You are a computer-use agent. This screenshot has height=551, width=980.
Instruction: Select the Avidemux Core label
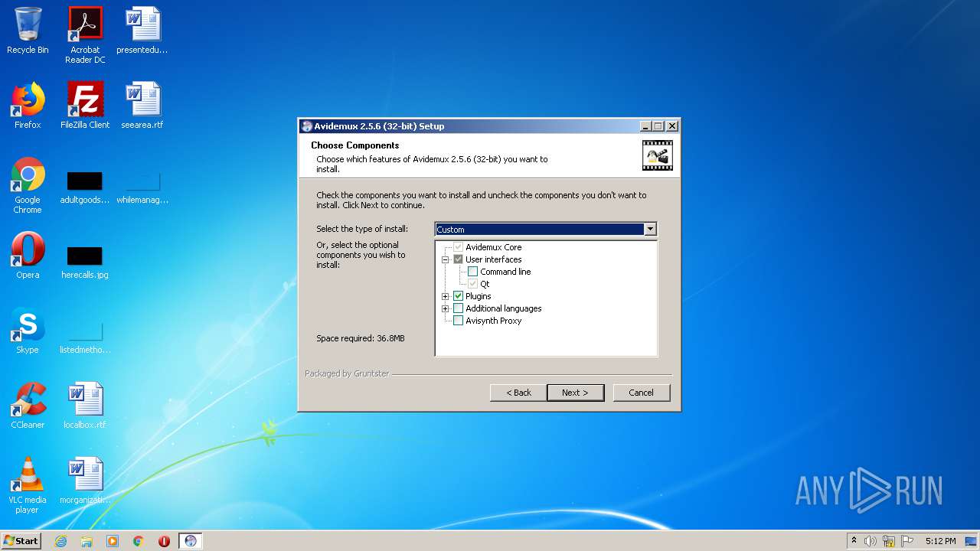(x=494, y=247)
